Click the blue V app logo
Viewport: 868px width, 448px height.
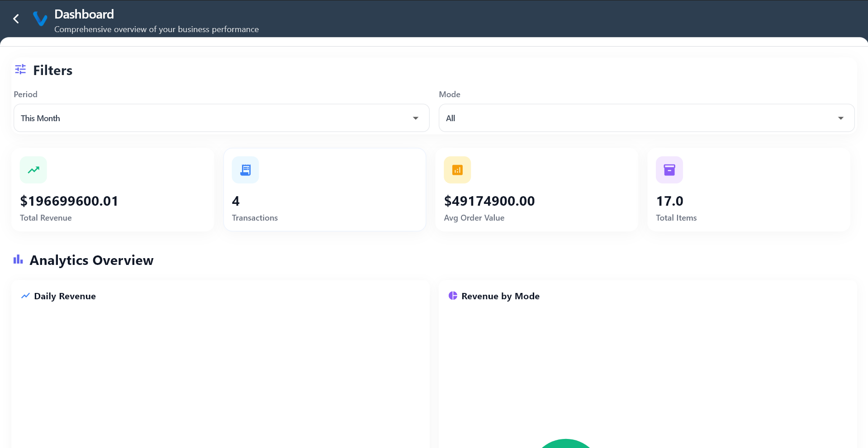(40, 19)
